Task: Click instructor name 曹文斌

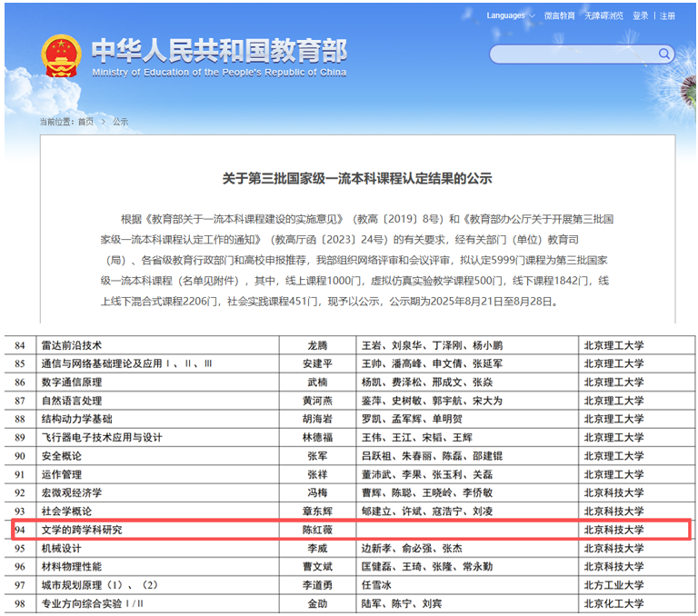Action: coord(317,567)
